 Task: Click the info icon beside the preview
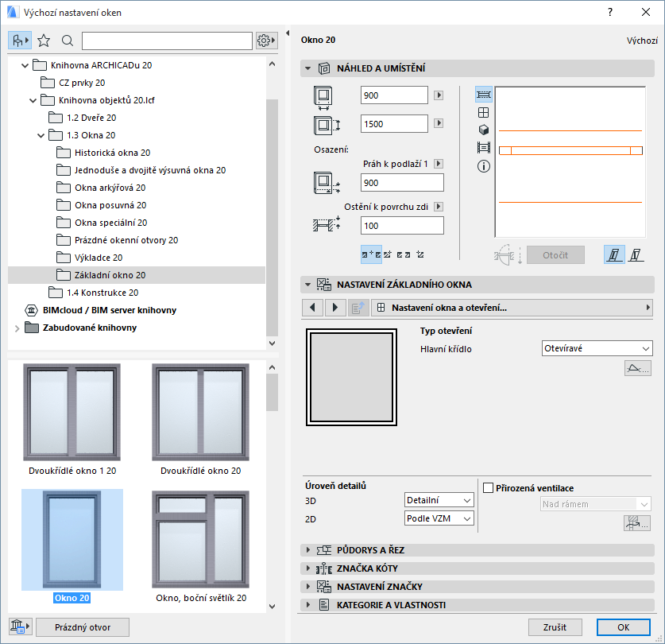483,166
